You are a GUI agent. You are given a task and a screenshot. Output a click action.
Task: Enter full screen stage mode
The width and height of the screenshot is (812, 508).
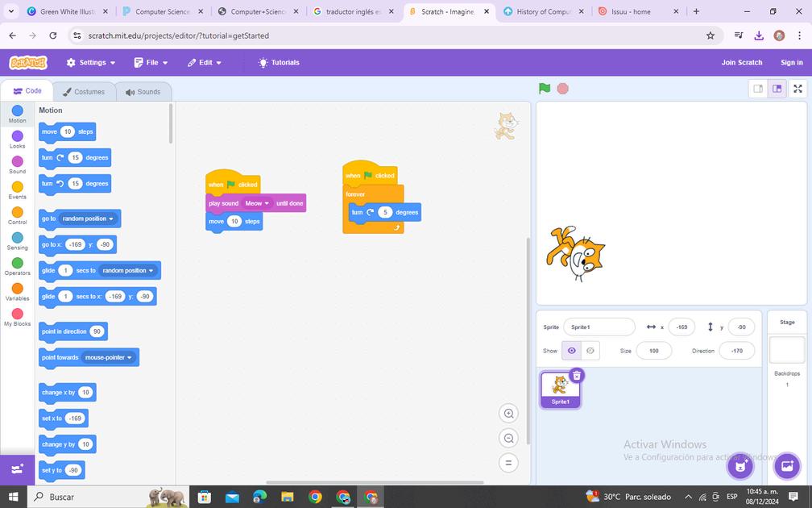pyautogui.click(x=797, y=89)
